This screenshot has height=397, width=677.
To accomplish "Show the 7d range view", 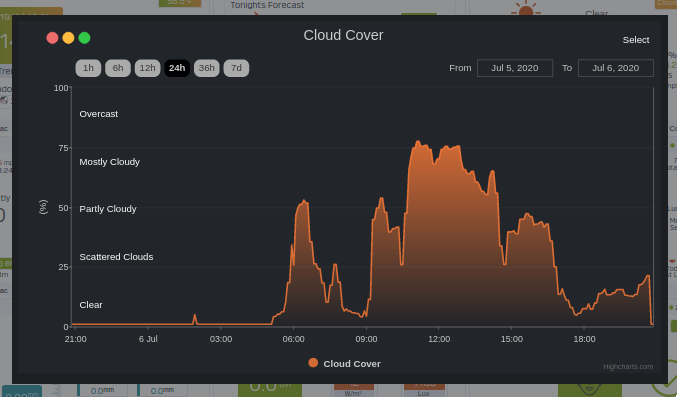I will 236,68.
